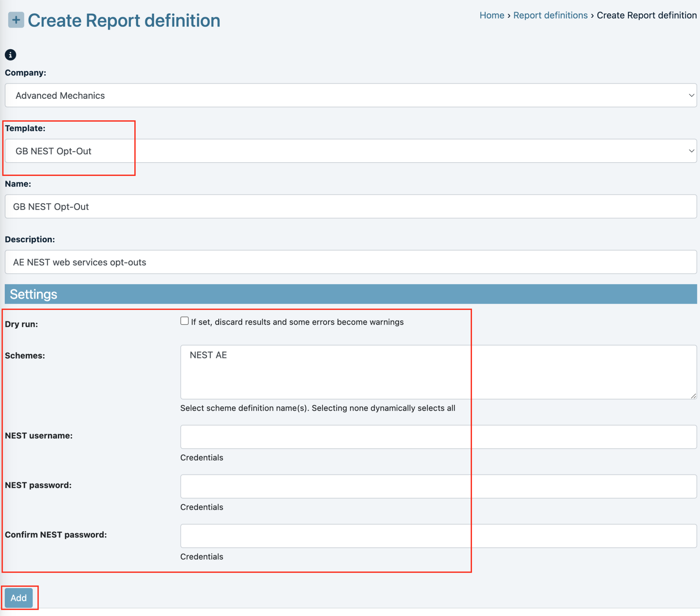Navigate to Home via the breadcrumb
This screenshot has height=616, width=700.
[x=492, y=15]
